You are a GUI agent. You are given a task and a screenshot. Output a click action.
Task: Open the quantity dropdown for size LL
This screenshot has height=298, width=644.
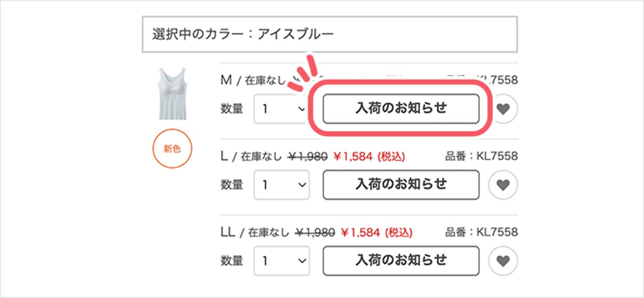(281, 261)
